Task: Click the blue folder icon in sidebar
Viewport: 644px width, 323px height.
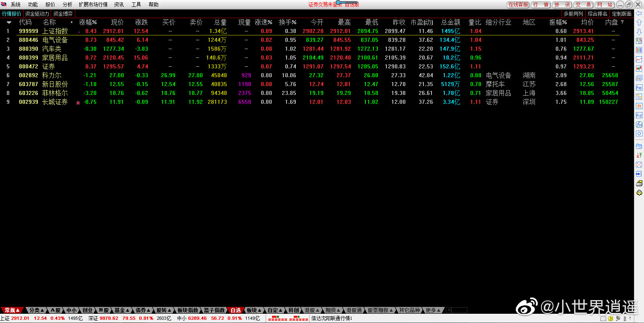Action: [639, 146]
